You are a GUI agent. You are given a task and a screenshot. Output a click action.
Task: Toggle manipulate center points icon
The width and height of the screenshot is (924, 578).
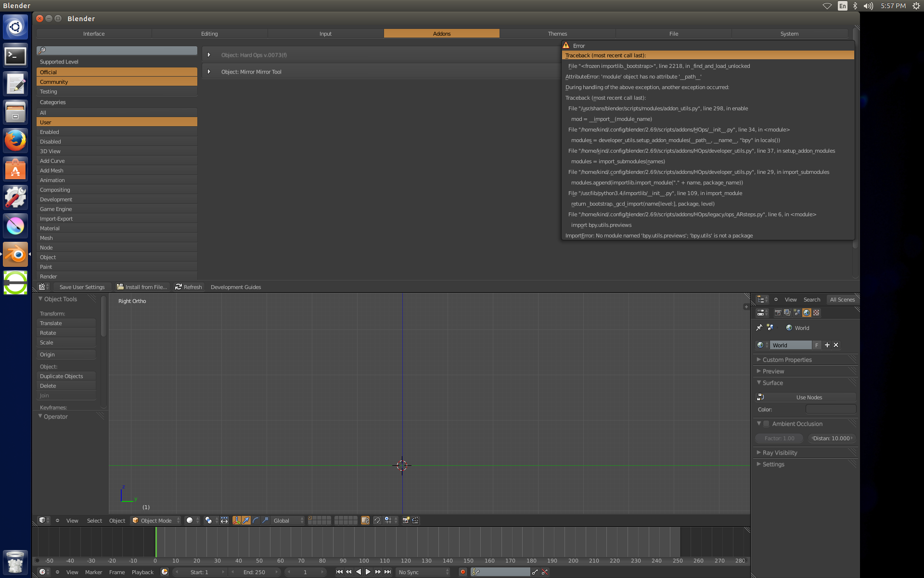click(x=224, y=520)
